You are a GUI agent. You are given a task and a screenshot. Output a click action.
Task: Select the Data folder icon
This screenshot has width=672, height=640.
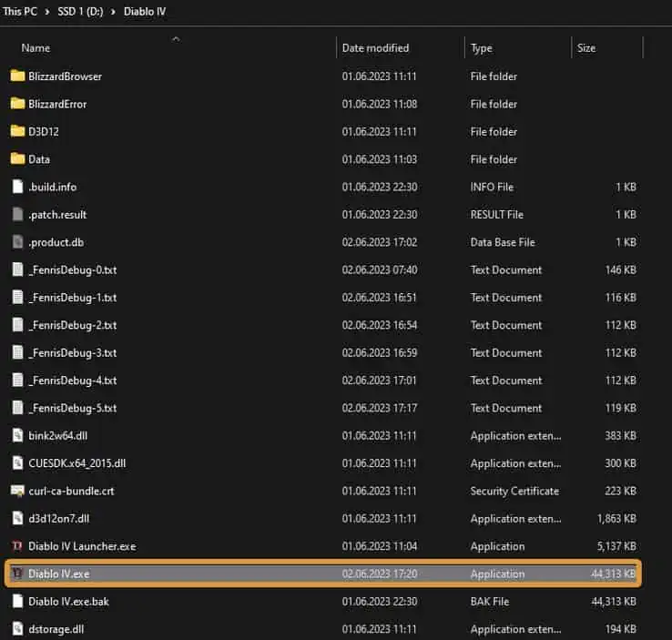click(17, 159)
